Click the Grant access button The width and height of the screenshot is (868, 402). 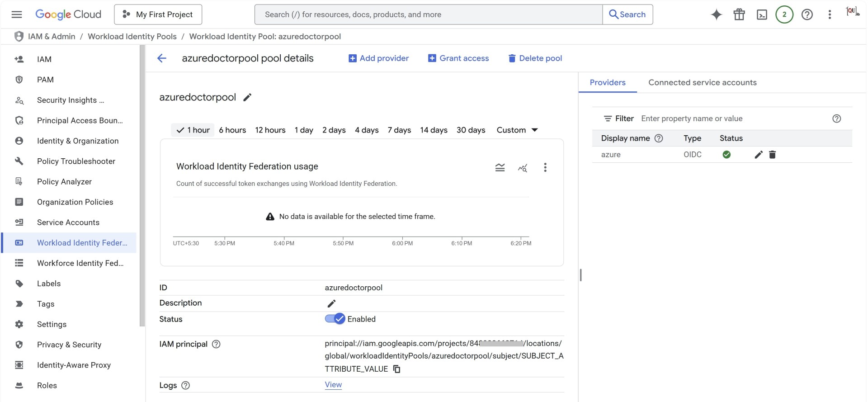(x=458, y=58)
